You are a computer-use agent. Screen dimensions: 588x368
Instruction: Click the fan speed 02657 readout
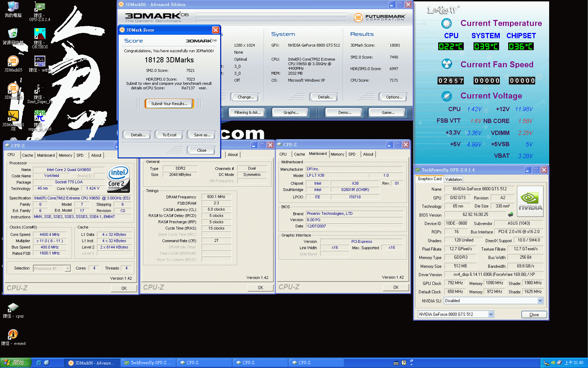pos(451,81)
